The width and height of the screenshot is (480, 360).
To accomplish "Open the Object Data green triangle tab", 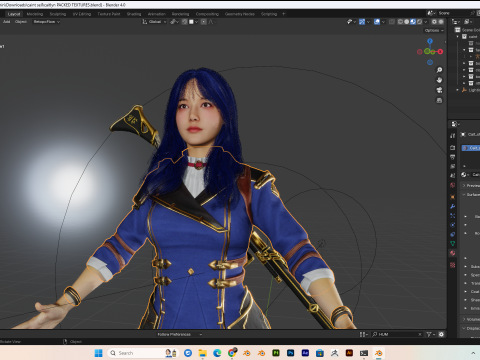I will pyautogui.click(x=452, y=244).
